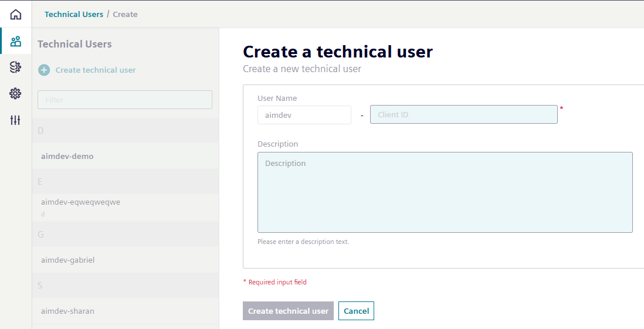Open the Home icon in sidebar

pos(16,15)
